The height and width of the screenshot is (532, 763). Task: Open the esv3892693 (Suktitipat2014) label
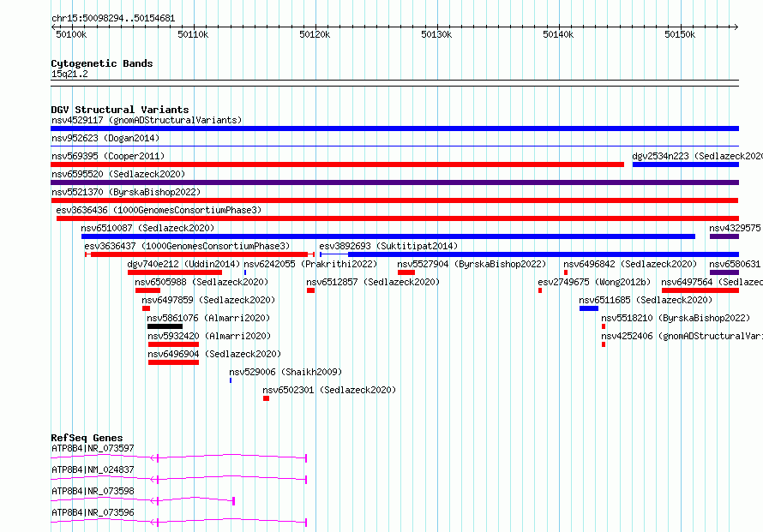pyautogui.click(x=388, y=246)
